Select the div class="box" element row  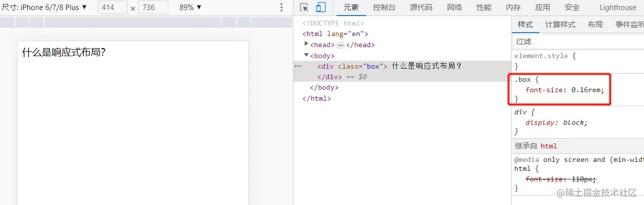tap(402, 66)
